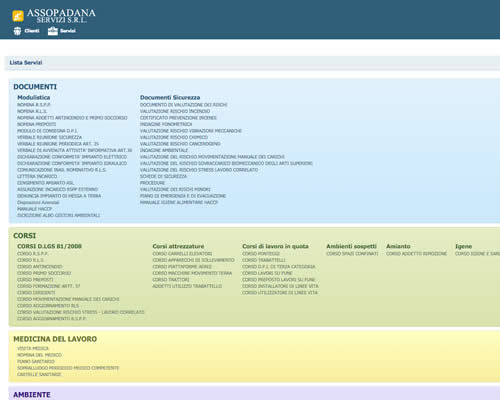This screenshot has width=500, height=400.
Task: Click the yellow Assopadana logo icon
Action: click(18, 16)
